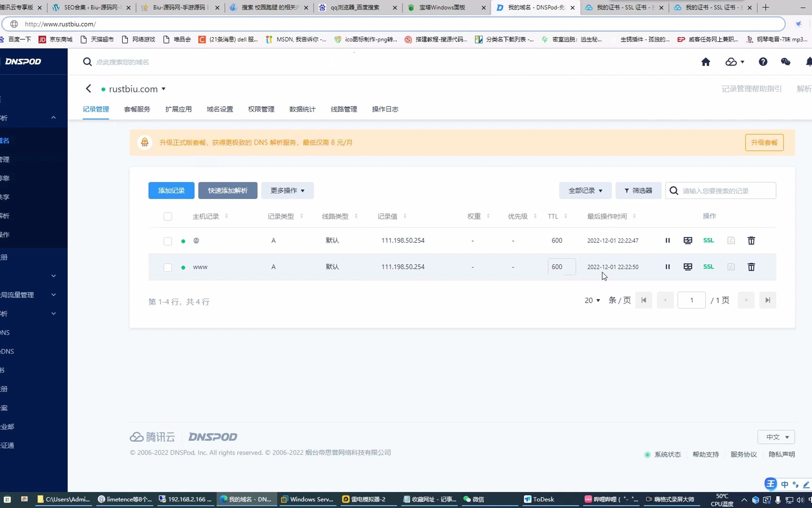Image resolution: width=812 pixels, height=508 pixels.
Task: Go to the DNSPod home icon
Action: 706,62
